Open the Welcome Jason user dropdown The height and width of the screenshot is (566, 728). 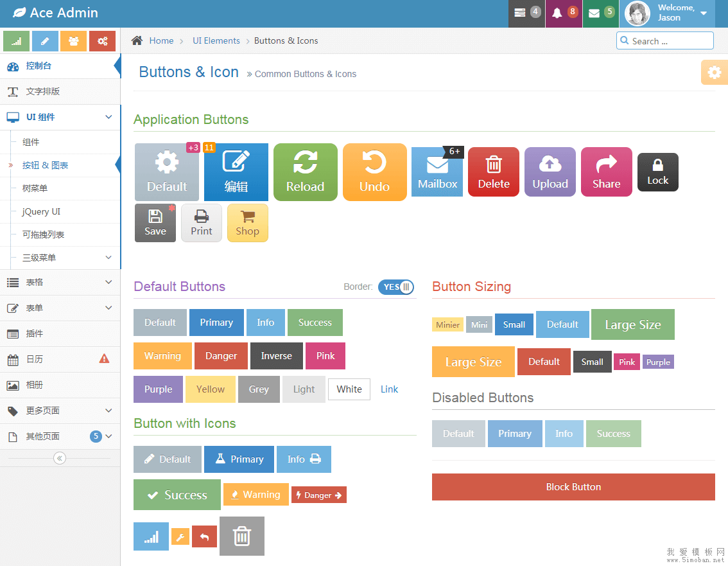670,13
